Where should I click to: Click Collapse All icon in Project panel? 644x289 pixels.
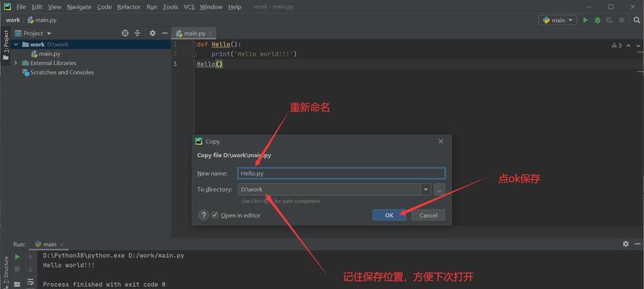138,33
